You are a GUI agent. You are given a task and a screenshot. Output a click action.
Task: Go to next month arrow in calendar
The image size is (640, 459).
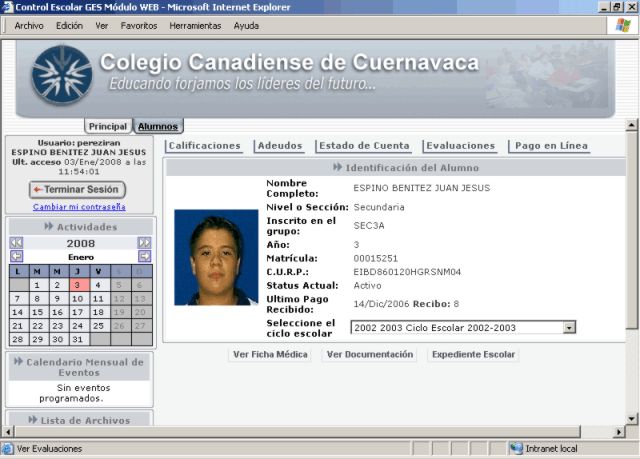coord(144,257)
